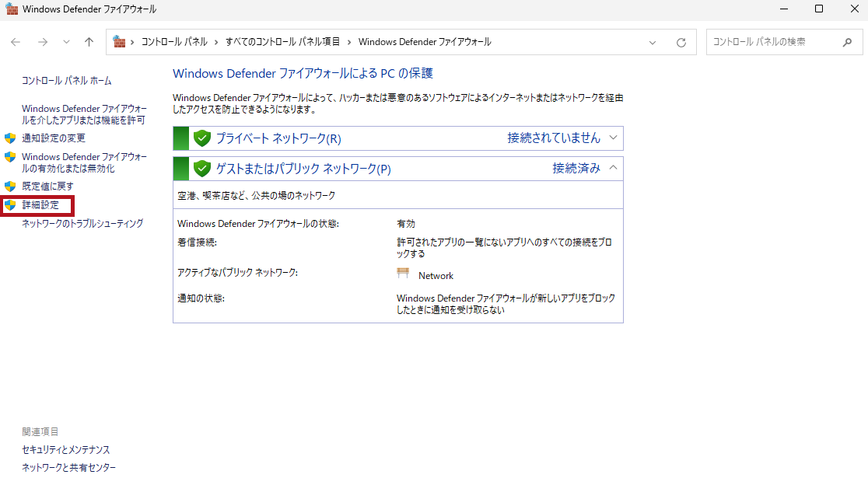Go up one level with the Up arrow

89,42
